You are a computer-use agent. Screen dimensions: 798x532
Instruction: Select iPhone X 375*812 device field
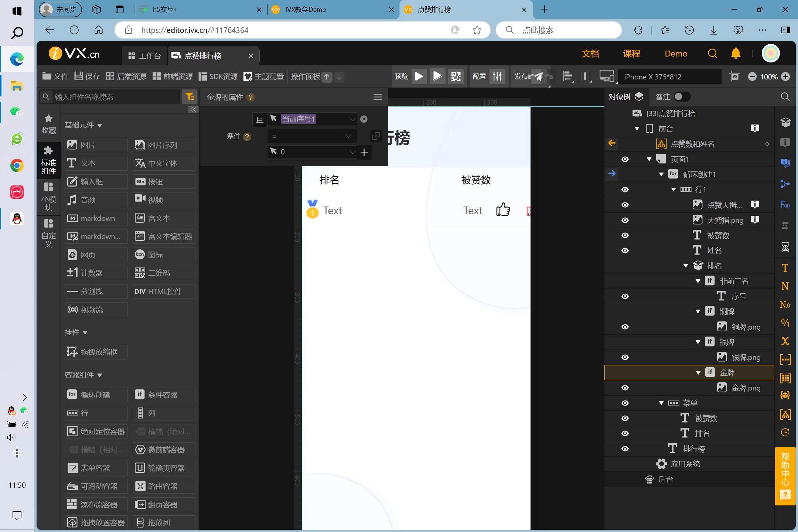pos(669,76)
